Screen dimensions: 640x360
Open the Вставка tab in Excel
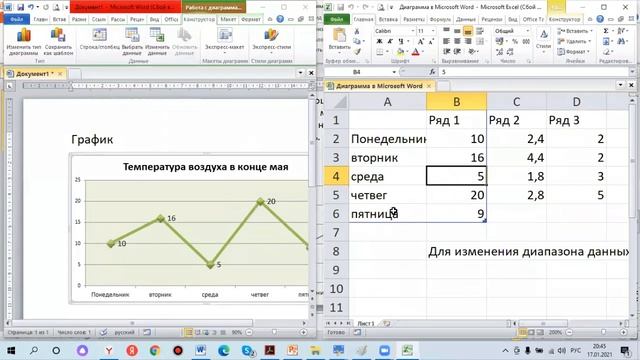pos(388,19)
